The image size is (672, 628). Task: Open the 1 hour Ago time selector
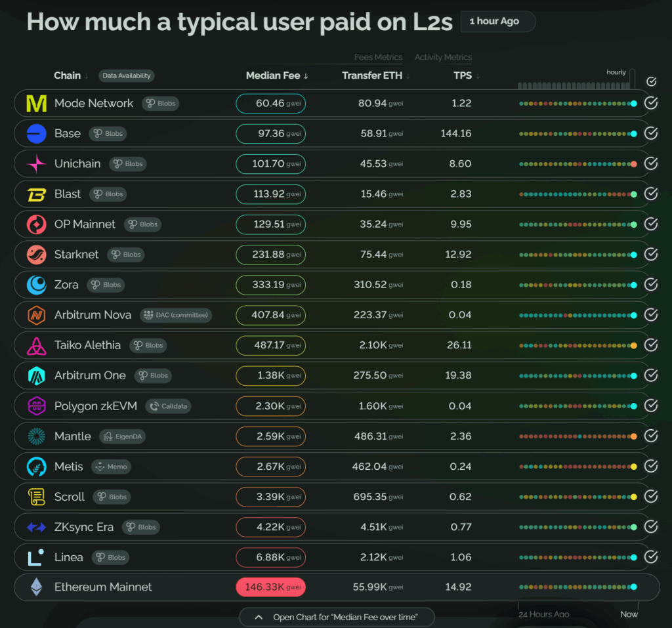(498, 22)
